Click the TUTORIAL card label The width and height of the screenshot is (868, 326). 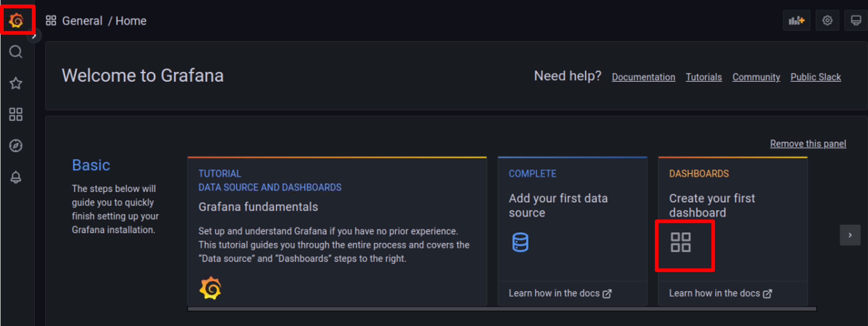point(219,174)
